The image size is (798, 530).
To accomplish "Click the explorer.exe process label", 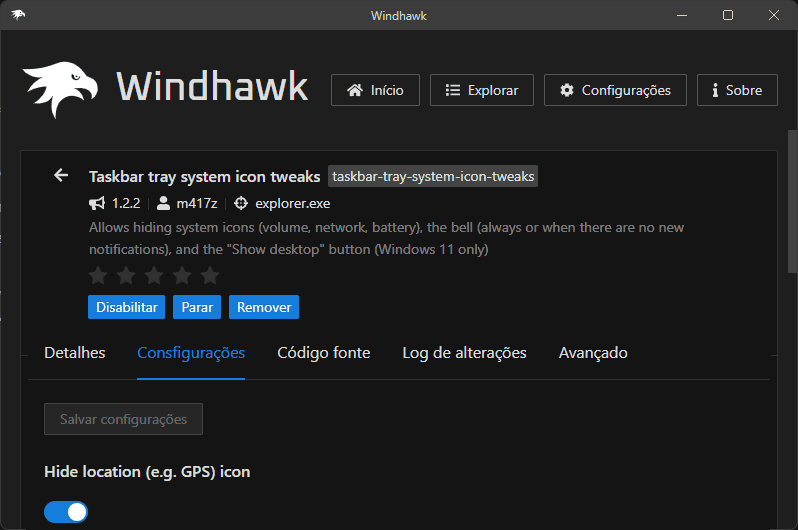I will tap(293, 204).
